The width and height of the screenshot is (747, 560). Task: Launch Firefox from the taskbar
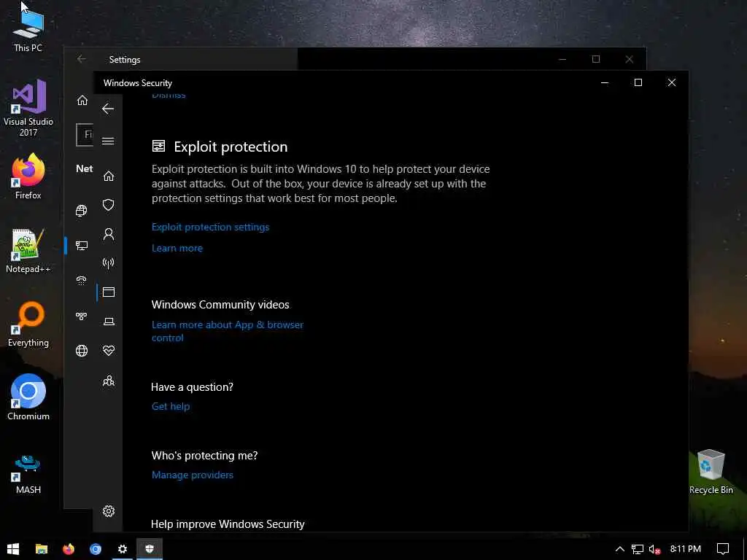[69, 549]
